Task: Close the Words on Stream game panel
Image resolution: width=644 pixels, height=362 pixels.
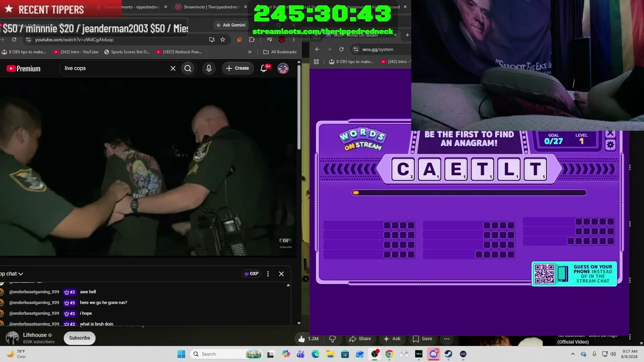Action: coord(610,134)
